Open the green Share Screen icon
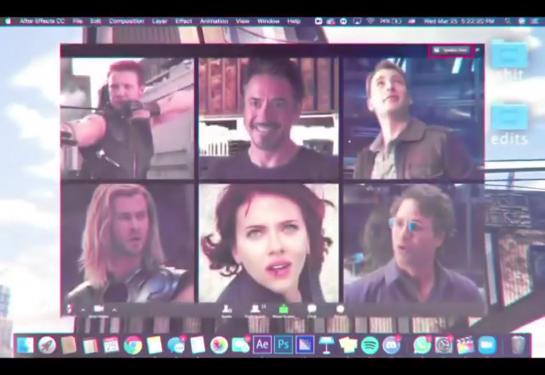The width and height of the screenshot is (545, 375). pos(284,309)
